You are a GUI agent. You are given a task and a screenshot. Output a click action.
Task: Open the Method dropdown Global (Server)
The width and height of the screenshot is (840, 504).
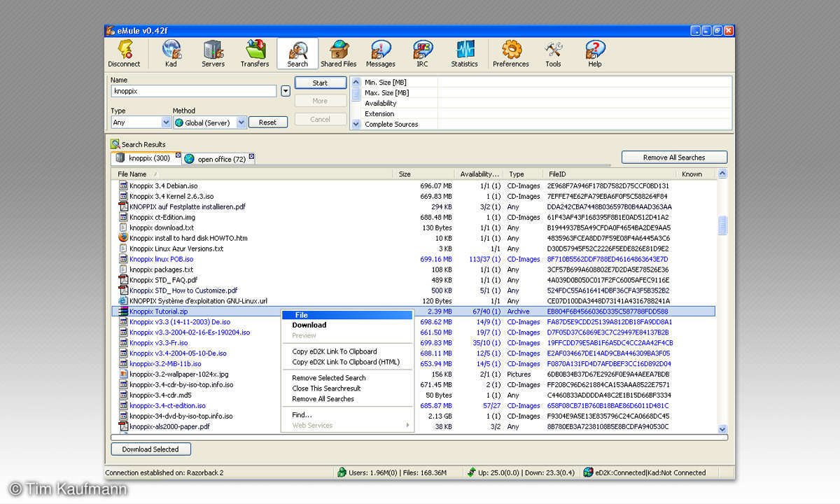(241, 122)
